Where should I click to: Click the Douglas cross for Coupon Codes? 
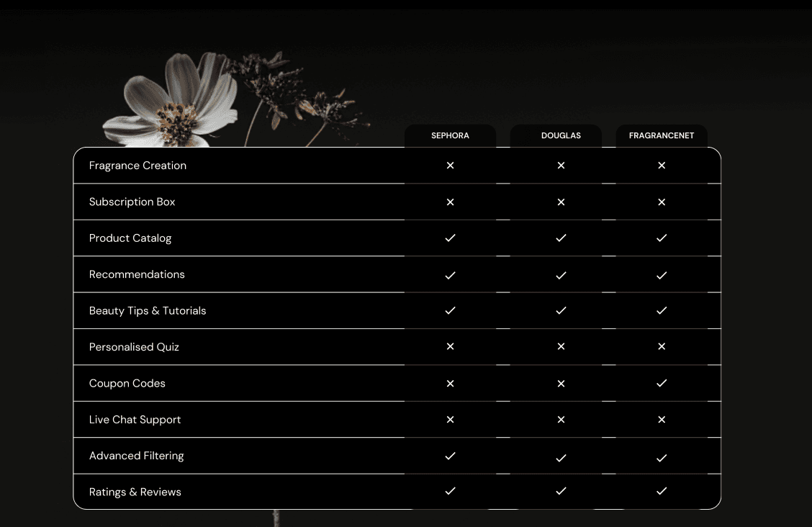[x=561, y=384]
